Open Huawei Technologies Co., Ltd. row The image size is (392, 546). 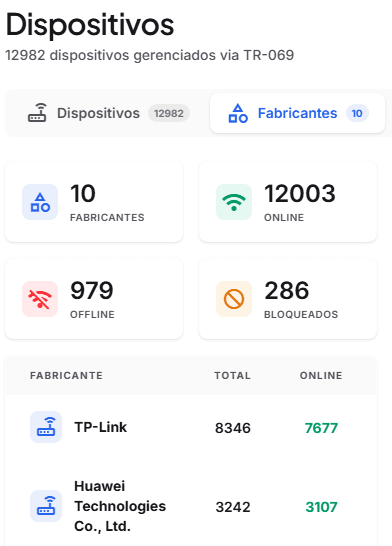click(191, 506)
